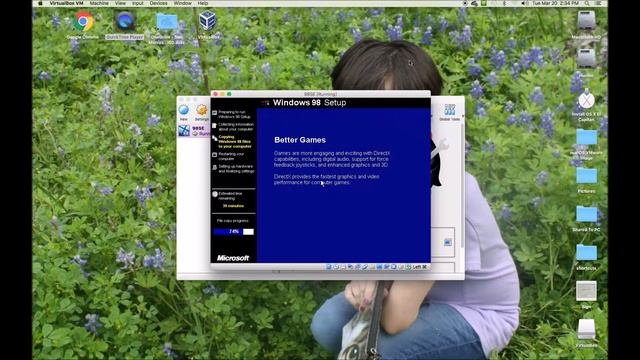Select the 98SE virtual machine entry
This screenshot has height=360, width=640.
pos(194,131)
